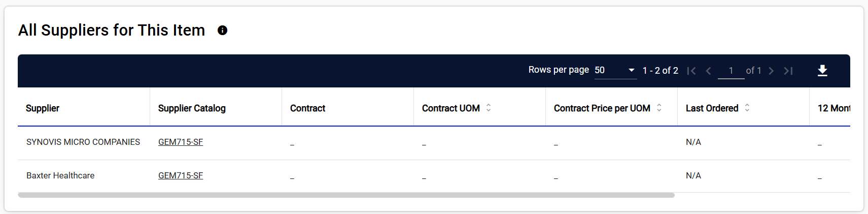This screenshot has width=868, height=214.
Task: Sort by Contract UOM column
Action: click(489, 108)
